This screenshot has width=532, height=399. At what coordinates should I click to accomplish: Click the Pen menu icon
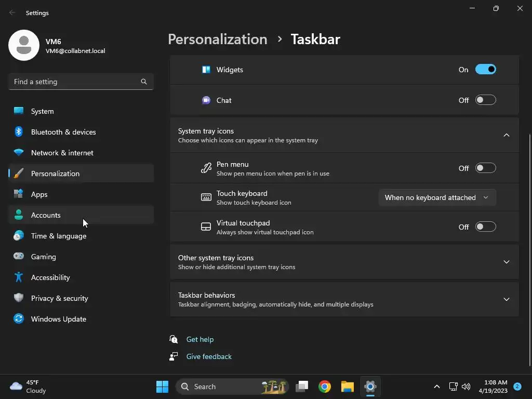206,168
